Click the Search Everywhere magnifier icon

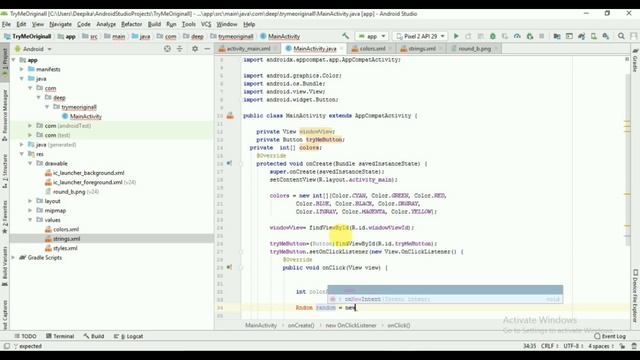tap(621, 36)
